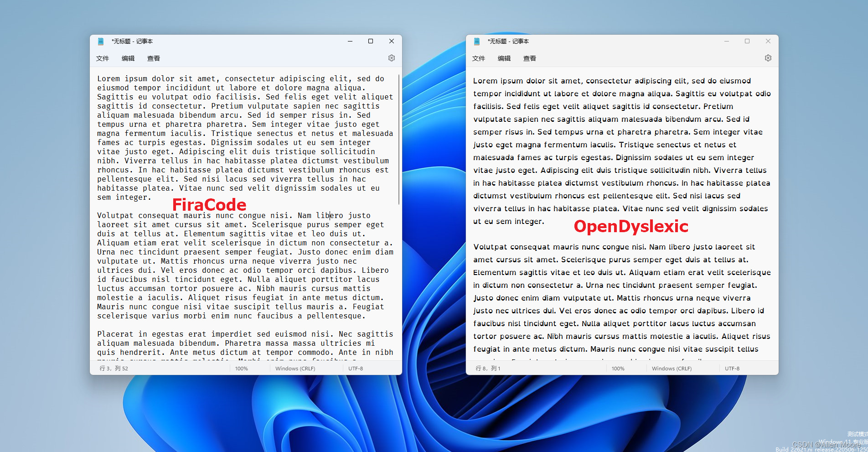Maximize the left FiraCode Notepad window
Viewport: 868px width, 452px height.
371,41
